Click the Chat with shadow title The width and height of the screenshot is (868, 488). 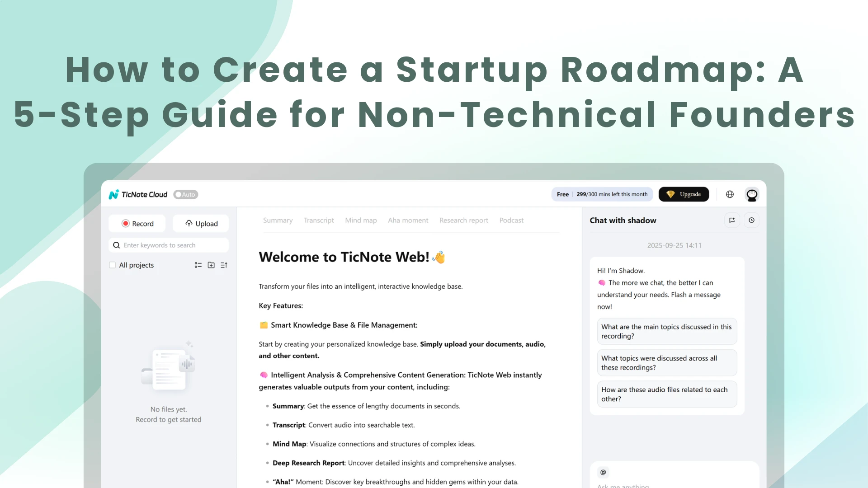(623, 221)
